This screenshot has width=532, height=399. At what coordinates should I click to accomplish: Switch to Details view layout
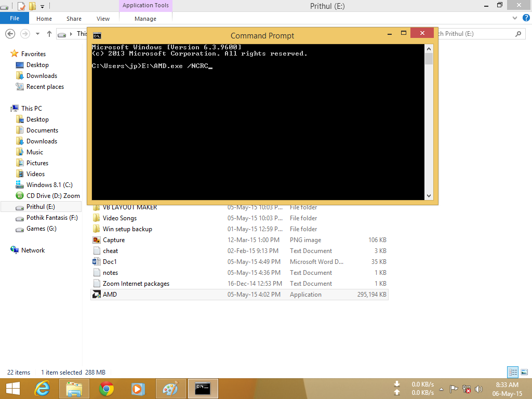pos(513,372)
